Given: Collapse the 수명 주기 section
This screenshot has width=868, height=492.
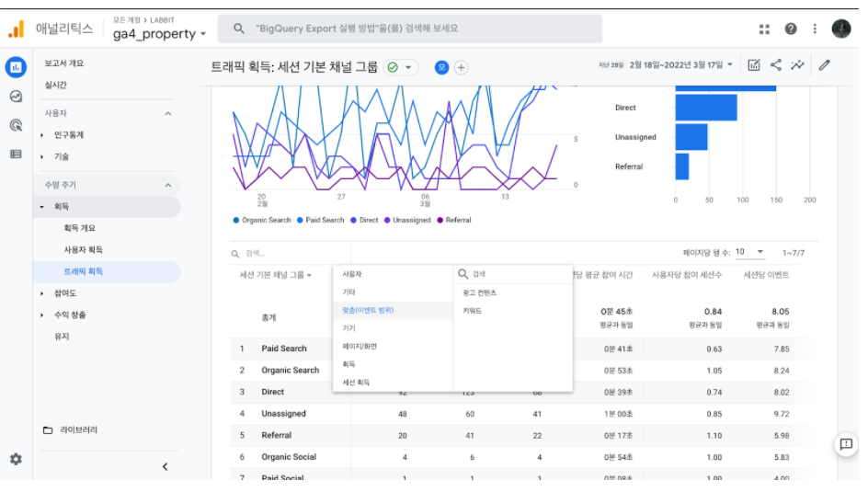Looking at the screenshot, I should pyautogui.click(x=168, y=186).
